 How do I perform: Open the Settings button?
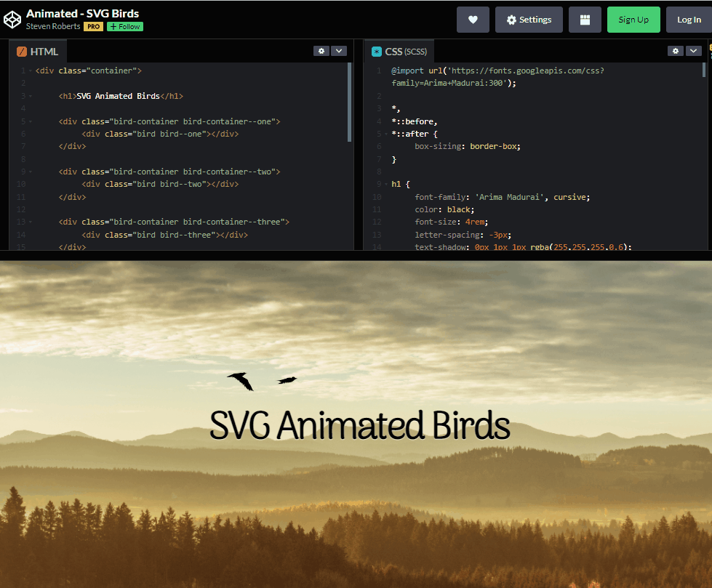tap(529, 20)
